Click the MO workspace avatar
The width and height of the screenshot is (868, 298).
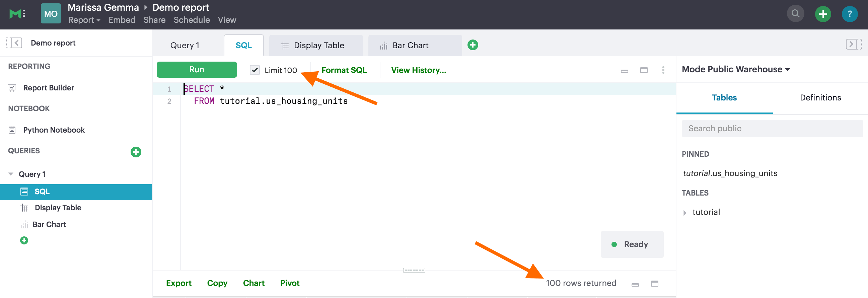coord(51,13)
